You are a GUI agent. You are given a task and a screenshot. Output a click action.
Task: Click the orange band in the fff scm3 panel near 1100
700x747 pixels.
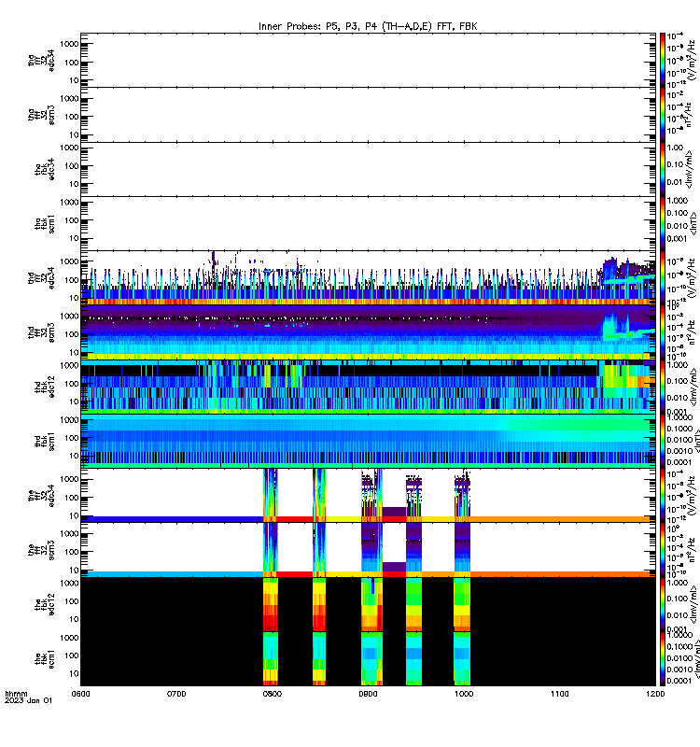click(x=563, y=574)
